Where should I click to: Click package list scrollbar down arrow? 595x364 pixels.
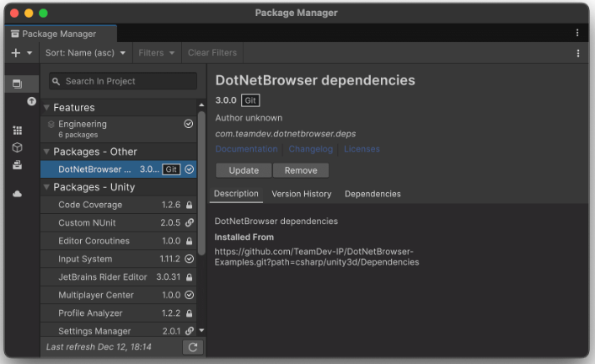click(201, 330)
